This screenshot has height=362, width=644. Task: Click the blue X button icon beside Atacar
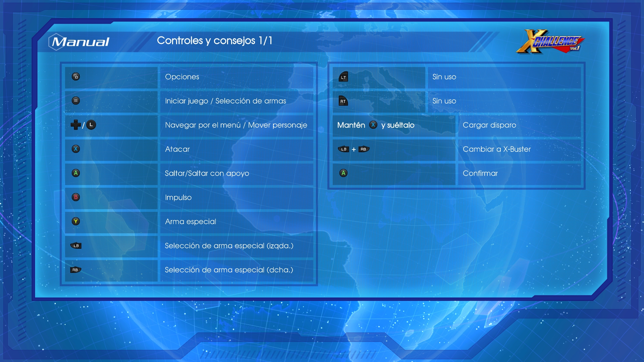point(76,149)
